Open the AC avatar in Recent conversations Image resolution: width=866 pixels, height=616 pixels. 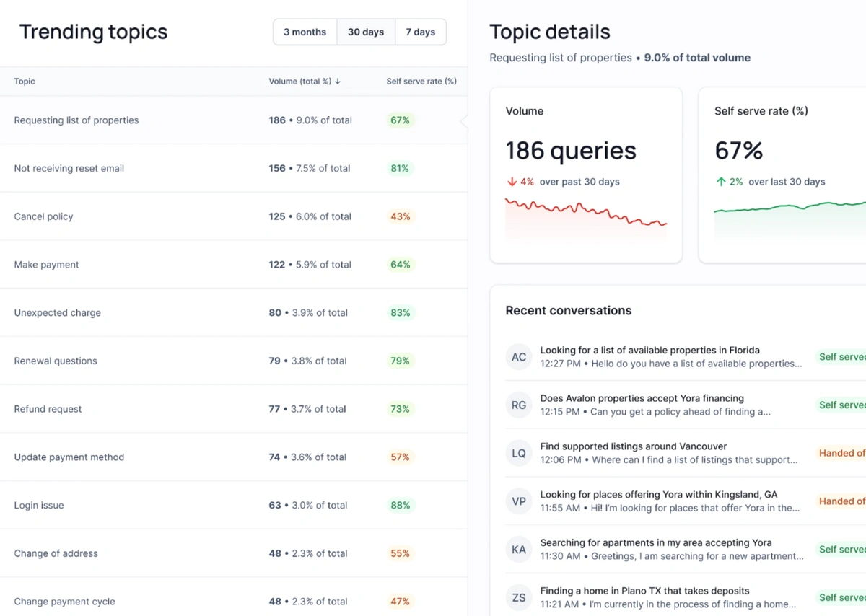click(519, 357)
